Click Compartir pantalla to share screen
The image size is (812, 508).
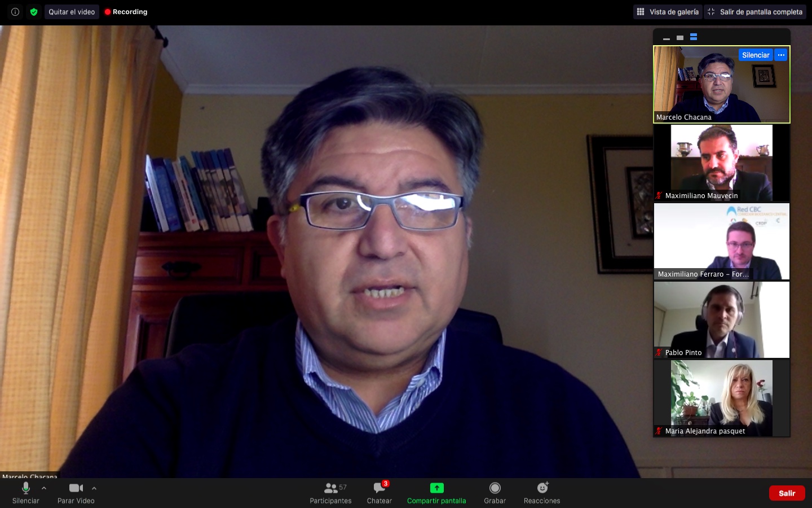tap(436, 493)
